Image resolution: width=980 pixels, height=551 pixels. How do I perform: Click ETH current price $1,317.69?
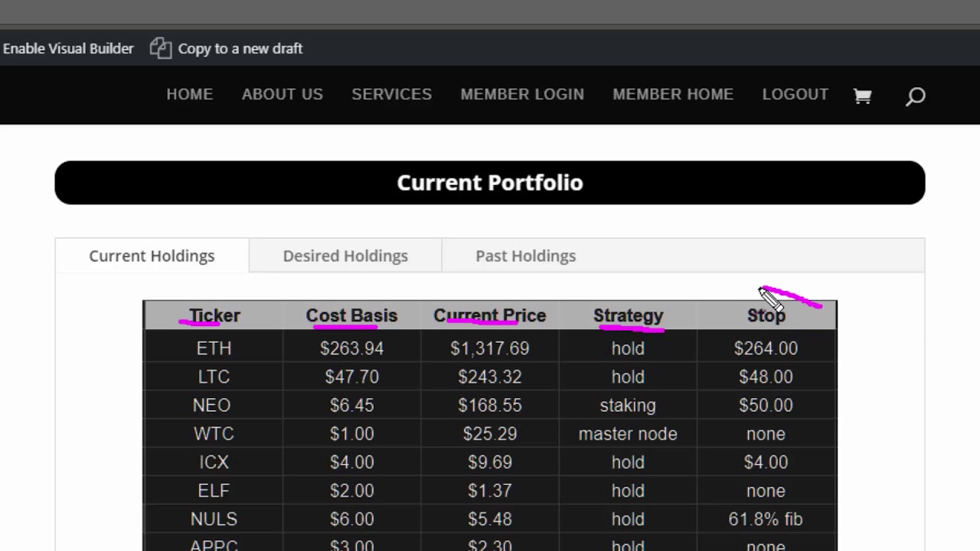pos(490,348)
